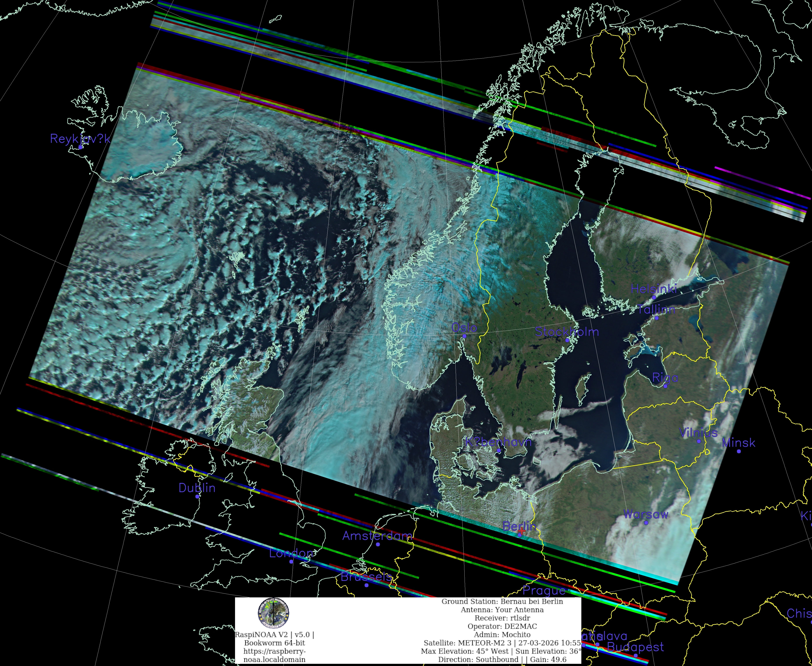Click the Tallinn city label
The height and width of the screenshot is (666, 812).
[x=656, y=309]
